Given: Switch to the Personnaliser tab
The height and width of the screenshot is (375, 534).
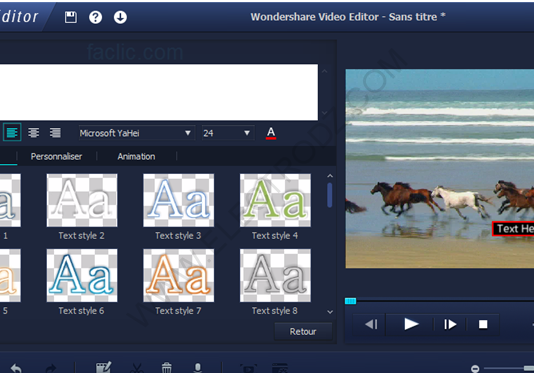Looking at the screenshot, I should (x=56, y=156).
